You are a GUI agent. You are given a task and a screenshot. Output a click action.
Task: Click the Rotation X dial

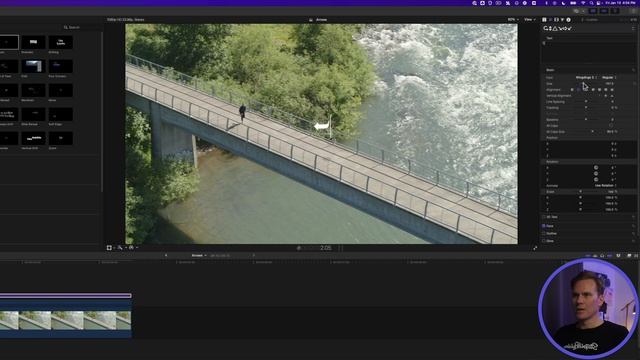pyautogui.click(x=596, y=168)
